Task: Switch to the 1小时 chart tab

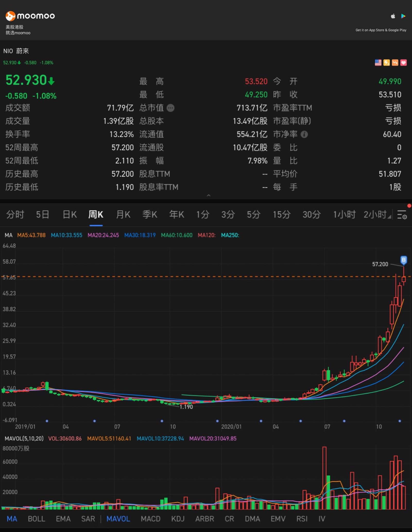Action: tap(344, 214)
